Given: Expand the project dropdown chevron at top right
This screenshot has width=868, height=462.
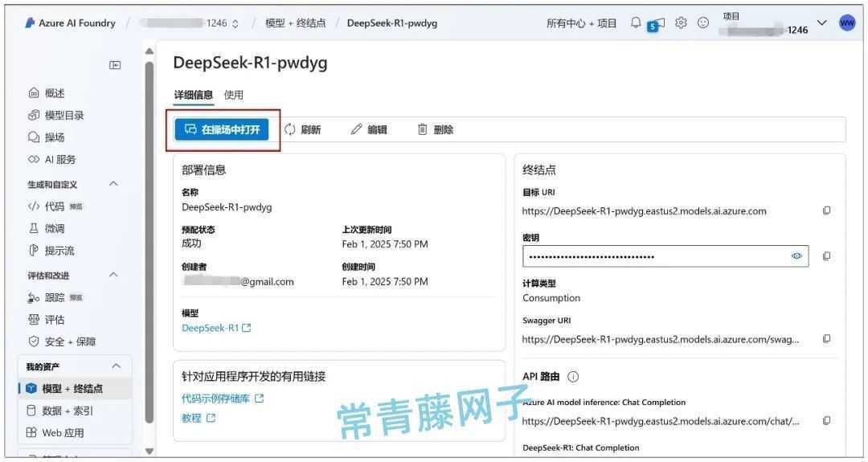Looking at the screenshot, I should click(822, 23).
